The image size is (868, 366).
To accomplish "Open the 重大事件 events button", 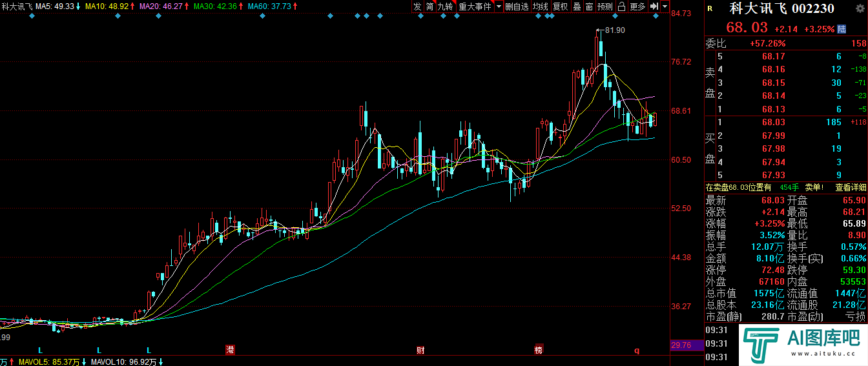I will tap(475, 6).
